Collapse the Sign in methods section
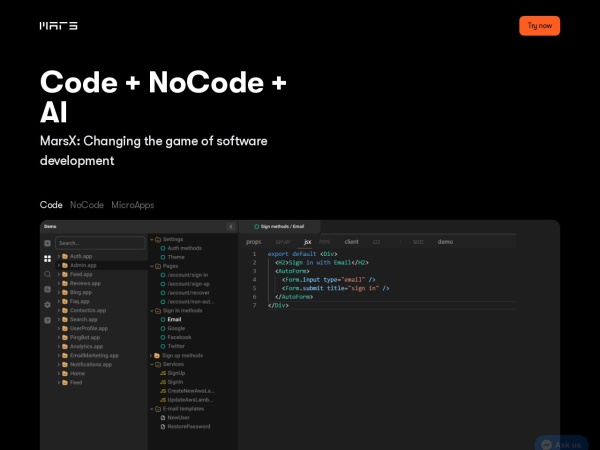The height and width of the screenshot is (450, 600). (x=151, y=311)
